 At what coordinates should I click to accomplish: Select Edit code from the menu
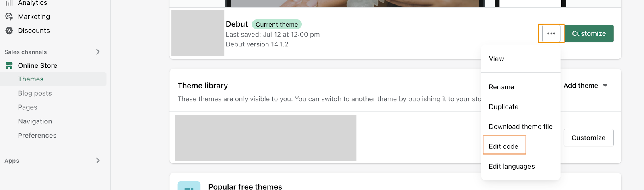(x=504, y=146)
